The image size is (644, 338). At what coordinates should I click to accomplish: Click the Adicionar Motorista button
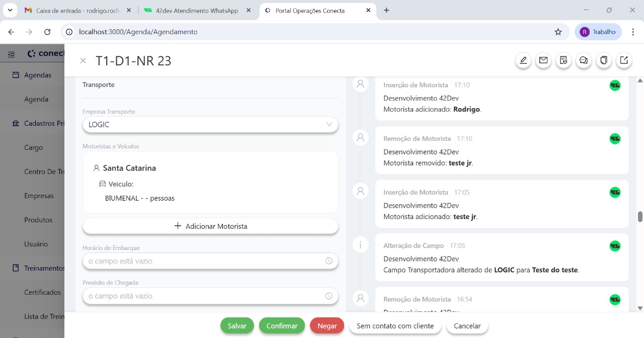210,226
